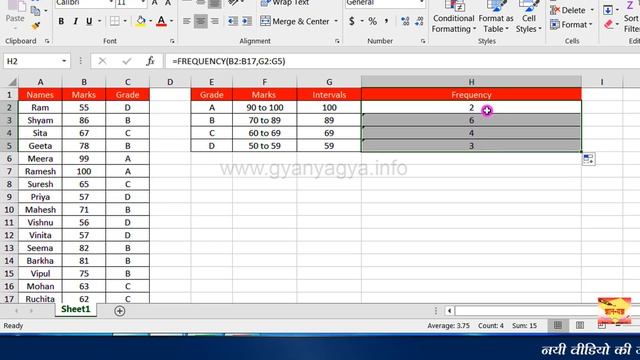Toggle Underline formatting
Viewport: 640px width, 360px height.
[x=89, y=21]
